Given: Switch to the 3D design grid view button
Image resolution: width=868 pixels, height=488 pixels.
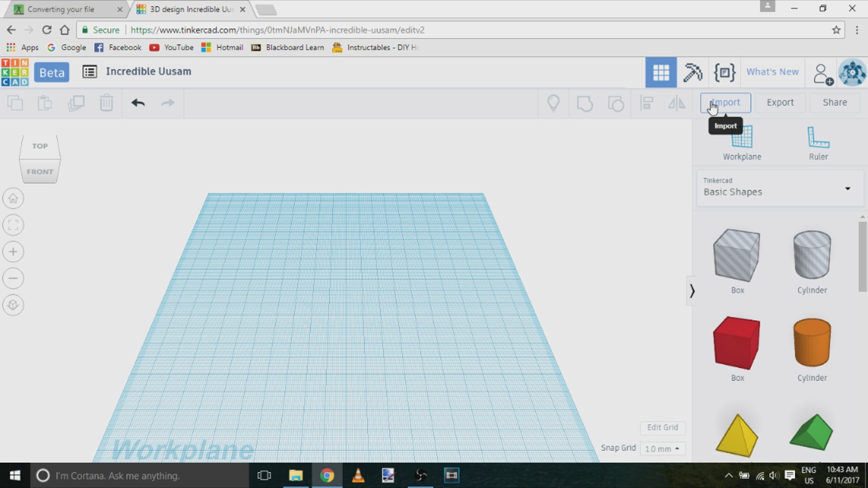Looking at the screenshot, I should [660, 72].
